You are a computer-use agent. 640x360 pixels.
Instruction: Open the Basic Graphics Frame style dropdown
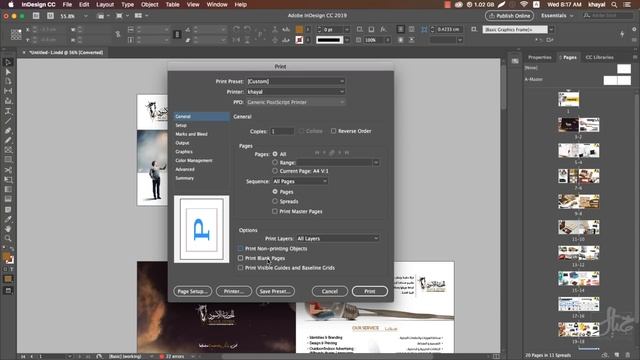pyautogui.click(x=551, y=29)
